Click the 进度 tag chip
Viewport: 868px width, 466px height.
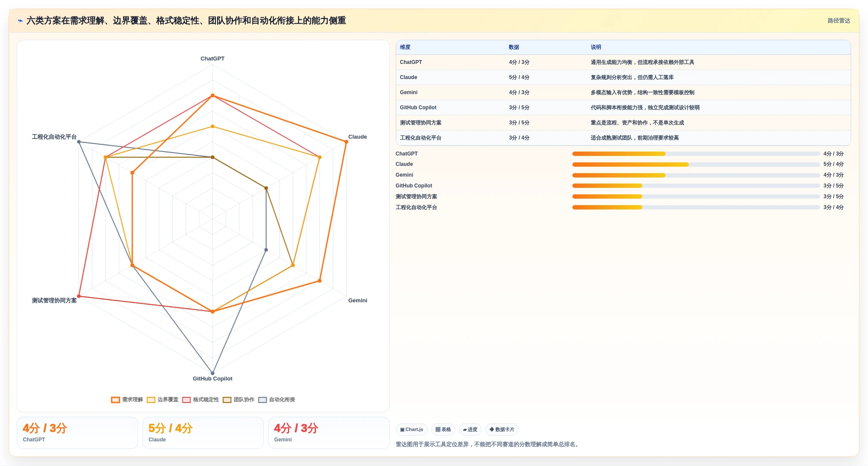click(x=470, y=430)
